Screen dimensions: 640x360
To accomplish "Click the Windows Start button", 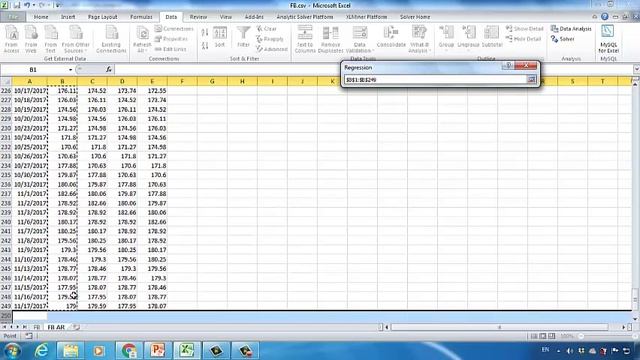I will point(12,350).
